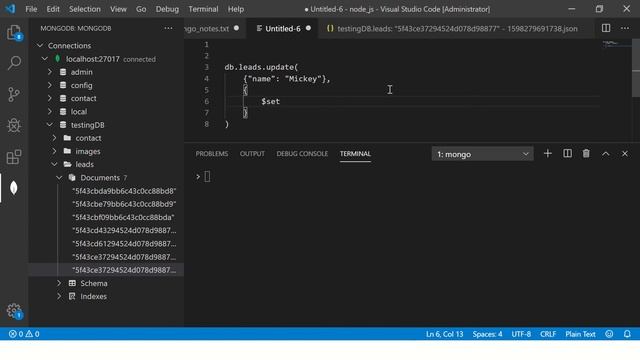Viewport: 640px width, 360px height.
Task: Expand the Schema node
Action: 59,283
